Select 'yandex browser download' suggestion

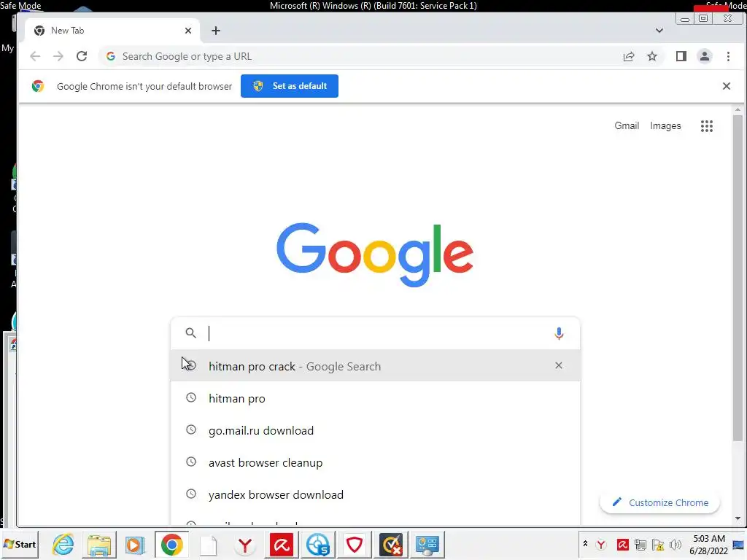pos(375,494)
